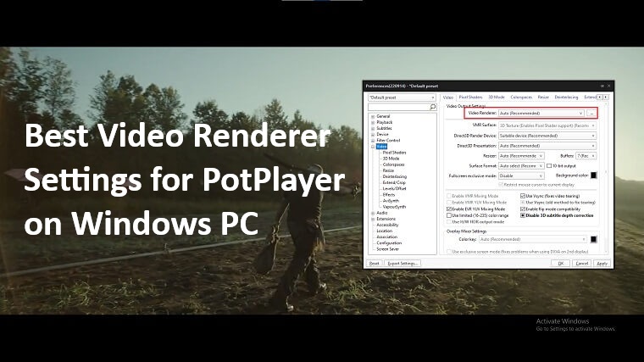Expand the Device tree node
The width and height of the screenshot is (644, 362).
pyautogui.click(x=373, y=134)
